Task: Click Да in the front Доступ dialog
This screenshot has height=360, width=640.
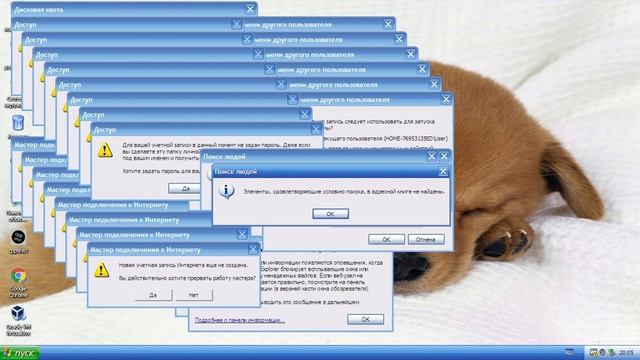Action: 185,188
